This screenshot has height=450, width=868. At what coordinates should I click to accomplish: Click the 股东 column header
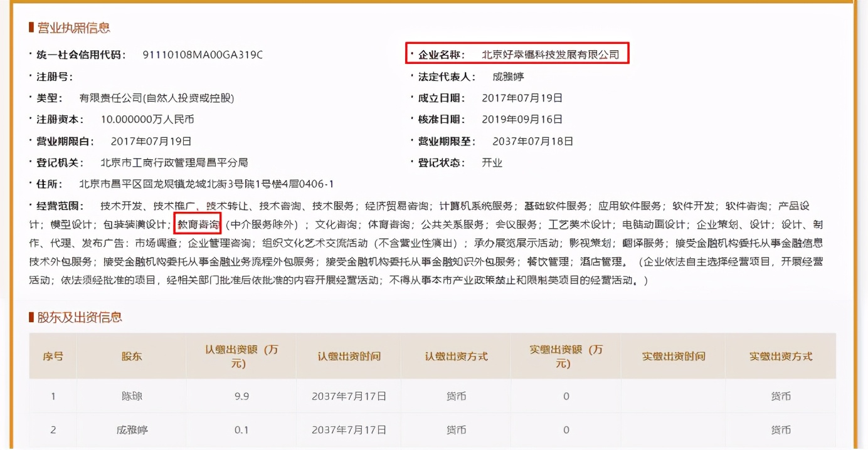130,356
